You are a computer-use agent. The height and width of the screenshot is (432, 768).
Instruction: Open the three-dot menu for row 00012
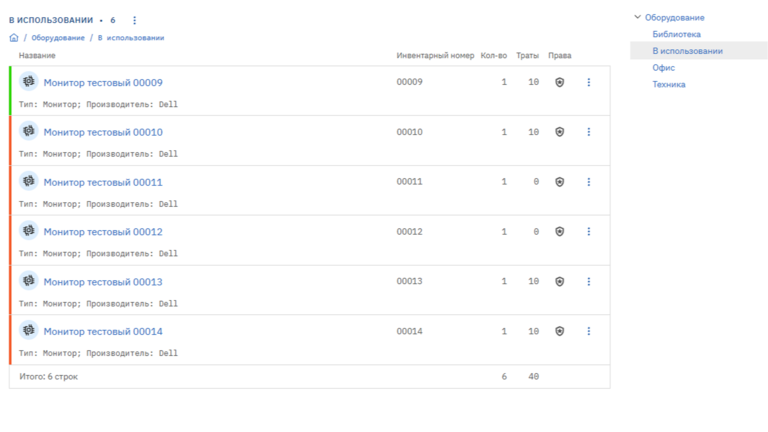(589, 232)
